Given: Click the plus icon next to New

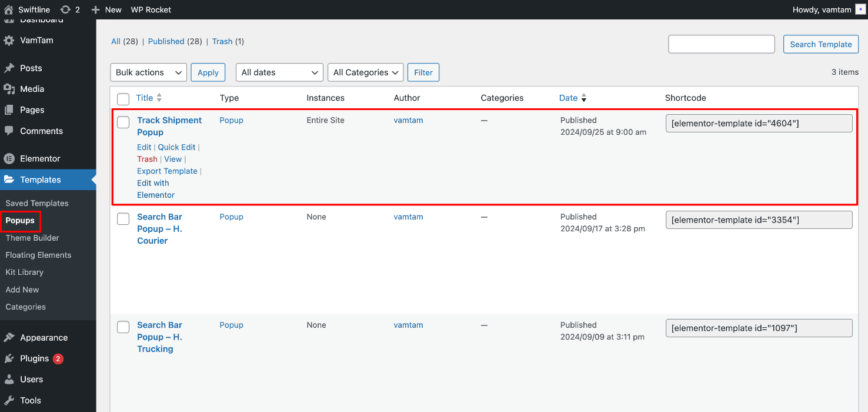Looking at the screenshot, I should [96, 9].
